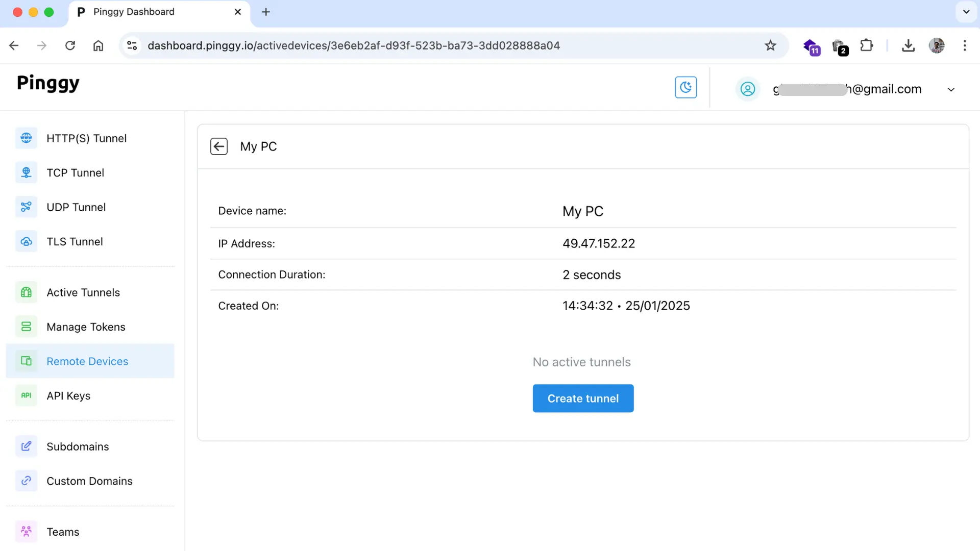The width and height of the screenshot is (980, 551).
Task: Click the Created On: label
Action: pyautogui.click(x=249, y=306)
